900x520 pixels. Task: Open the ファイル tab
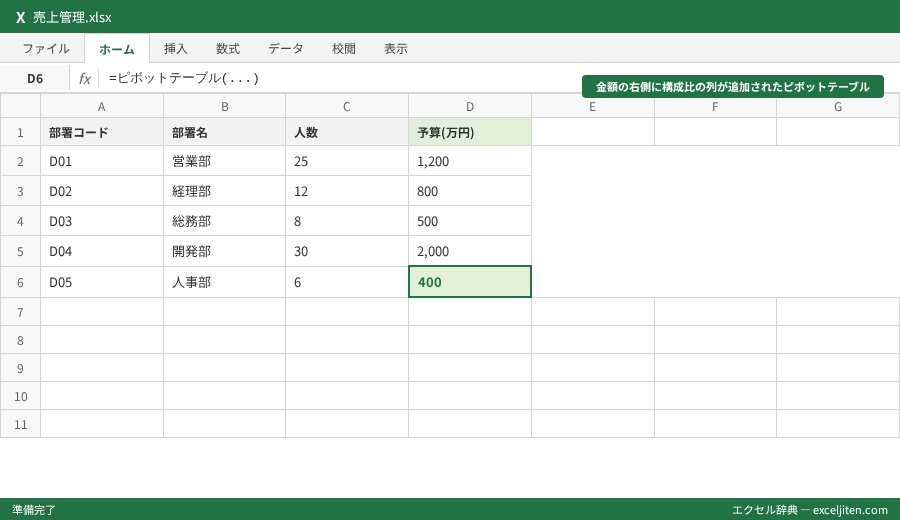click(x=46, y=49)
